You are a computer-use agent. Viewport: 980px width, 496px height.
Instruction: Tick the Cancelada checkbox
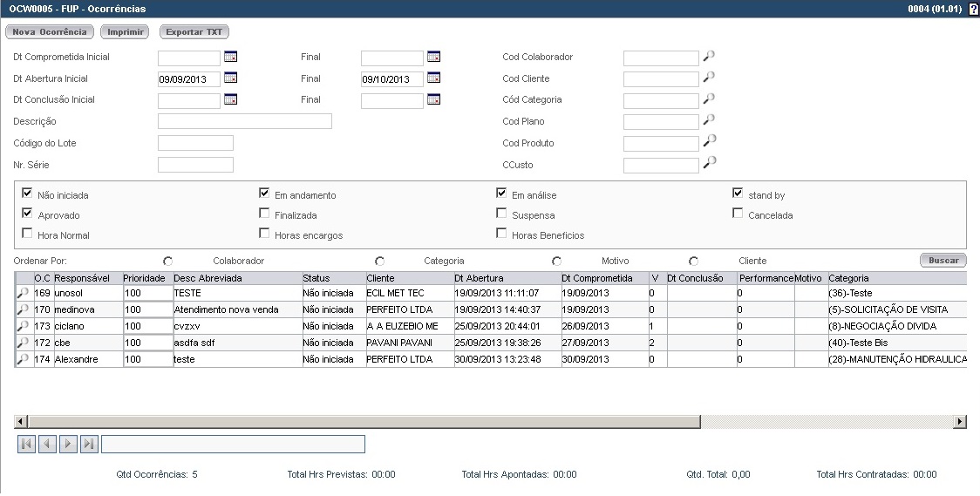point(738,214)
